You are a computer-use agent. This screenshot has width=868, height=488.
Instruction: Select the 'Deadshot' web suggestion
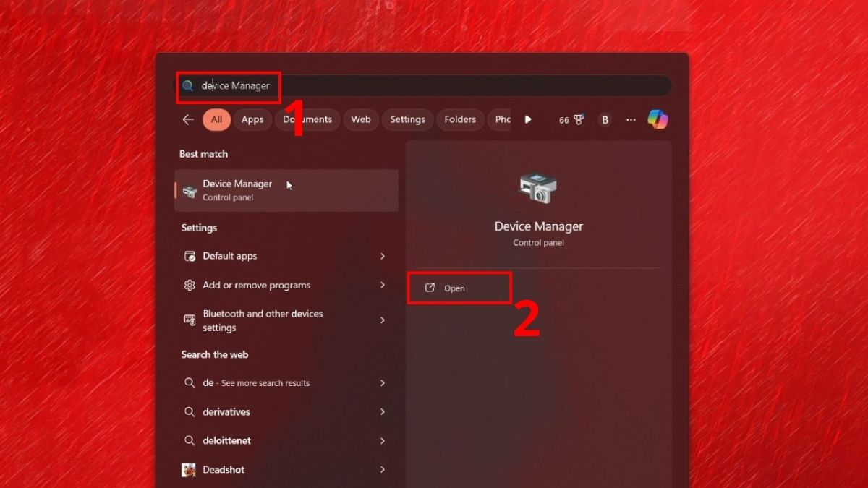pos(286,469)
